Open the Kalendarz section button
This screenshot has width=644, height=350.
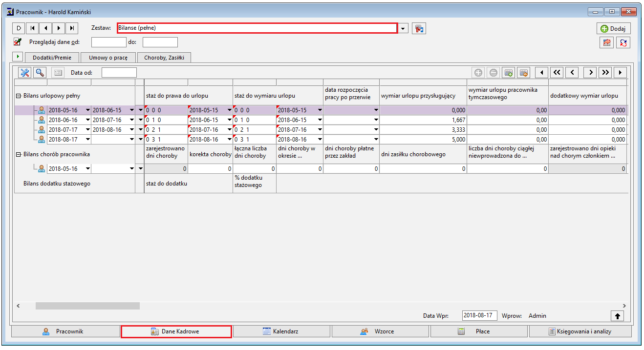click(x=281, y=331)
